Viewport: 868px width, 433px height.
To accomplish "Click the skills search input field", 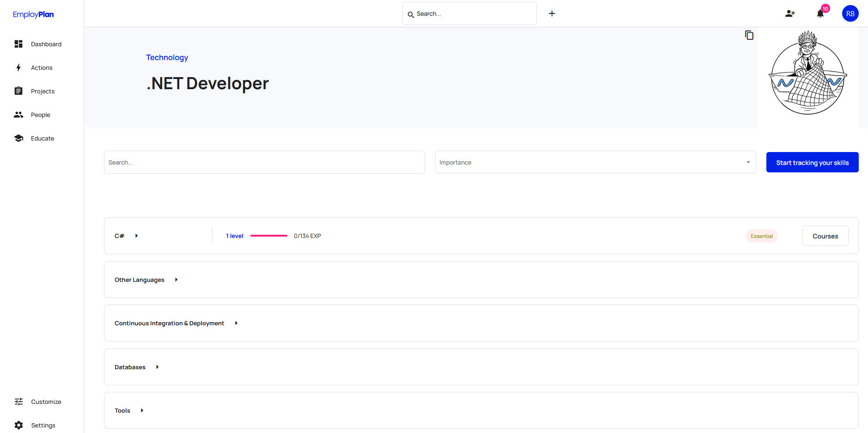I will 264,162.
